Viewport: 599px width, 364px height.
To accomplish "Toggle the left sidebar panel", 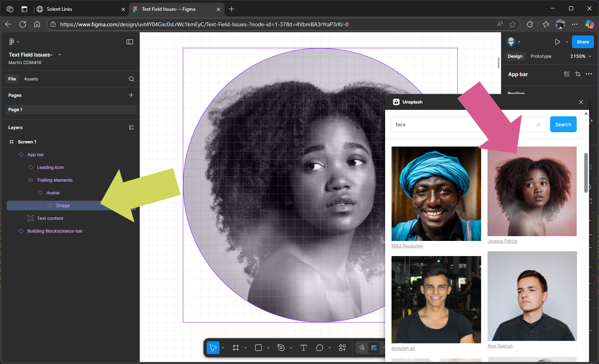I will pyautogui.click(x=130, y=42).
